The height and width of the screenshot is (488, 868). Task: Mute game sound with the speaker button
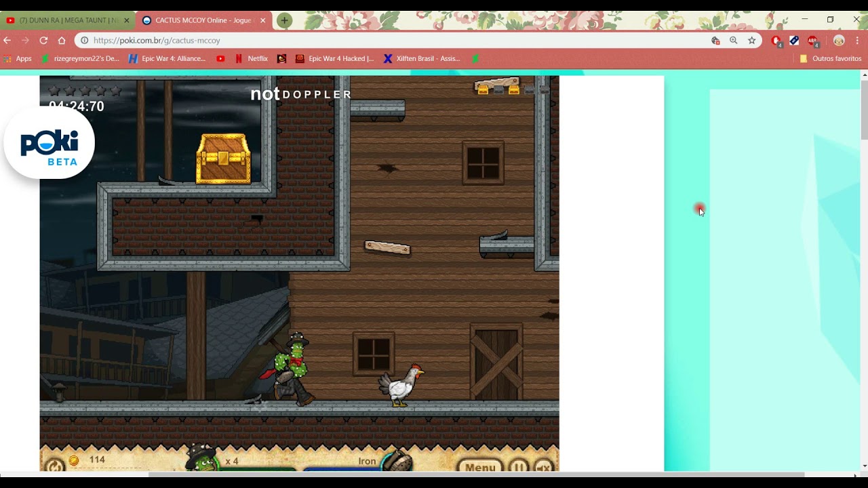click(x=543, y=466)
